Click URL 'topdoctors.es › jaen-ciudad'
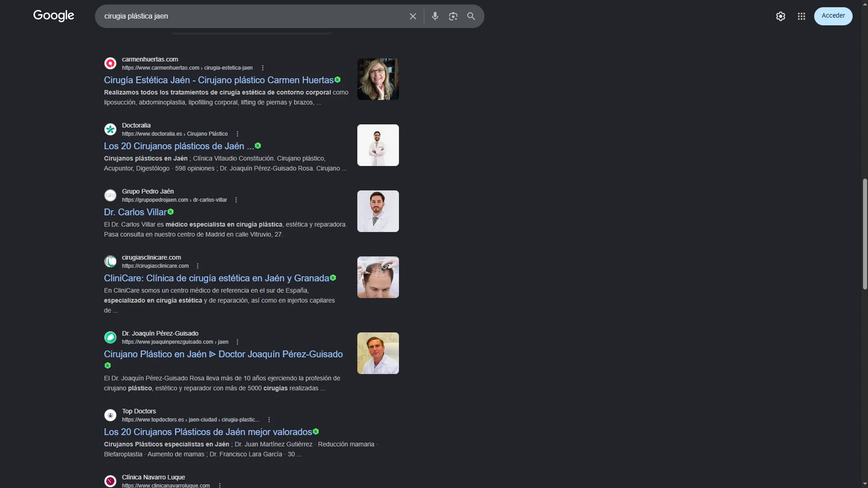The width and height of the screenshot is (868, 488). tap(190, 420)
